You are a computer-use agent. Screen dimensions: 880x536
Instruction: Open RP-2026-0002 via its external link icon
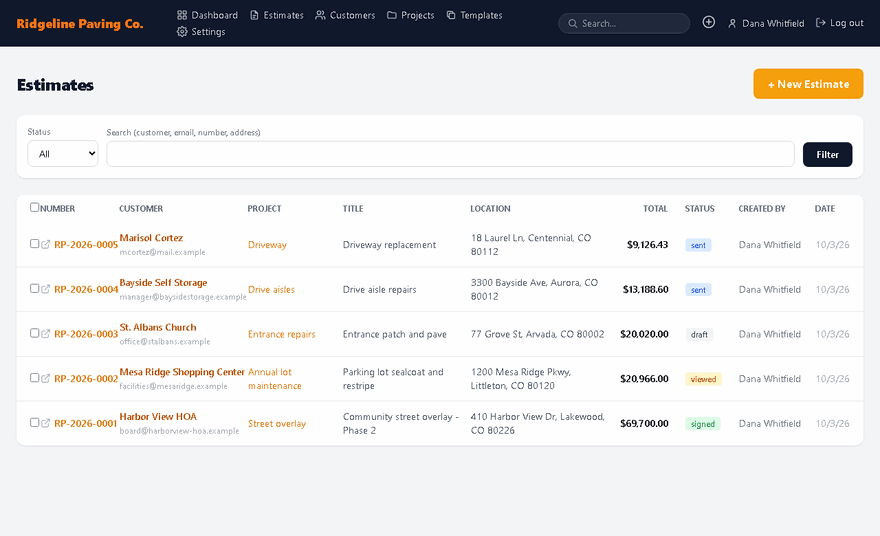[x=45, y=378]
